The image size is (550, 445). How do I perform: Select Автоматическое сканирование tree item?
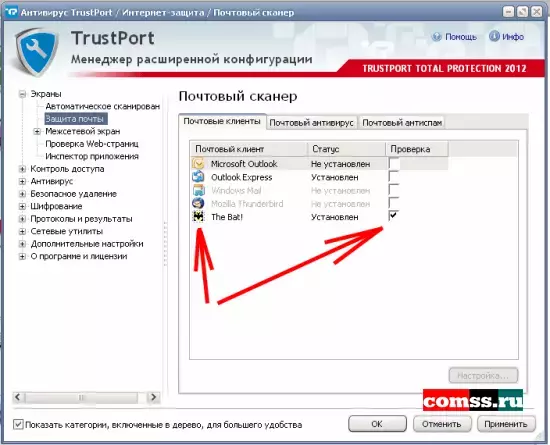103,106
